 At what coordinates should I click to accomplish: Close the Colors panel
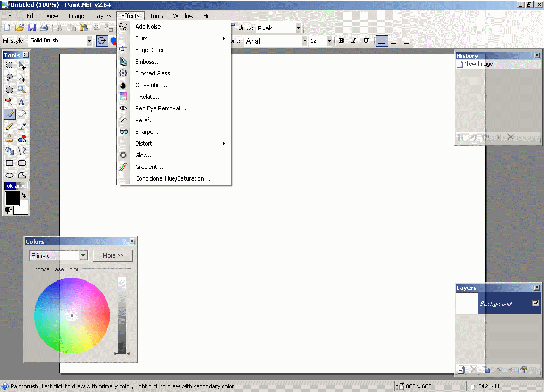[x=132, y=241]
